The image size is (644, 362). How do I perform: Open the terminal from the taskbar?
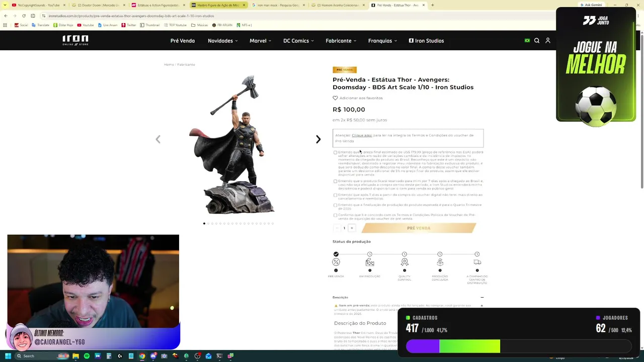pyautogui.click(x=219, y=356)
